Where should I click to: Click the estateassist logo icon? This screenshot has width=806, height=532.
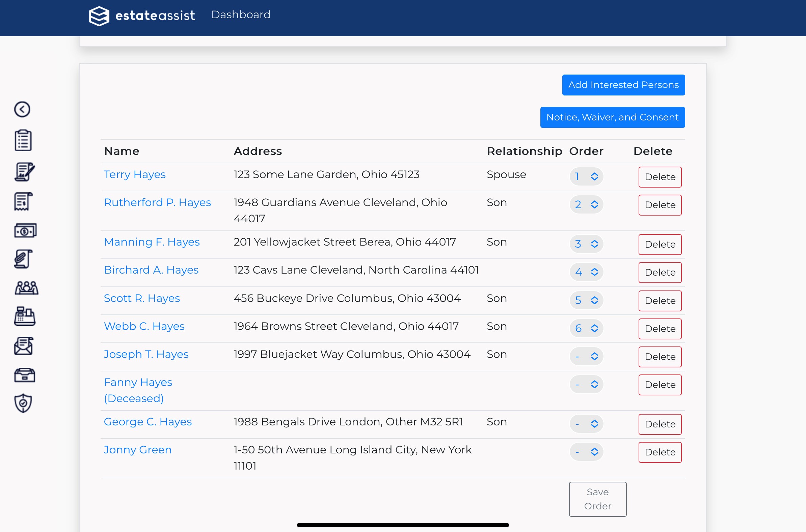99,16
